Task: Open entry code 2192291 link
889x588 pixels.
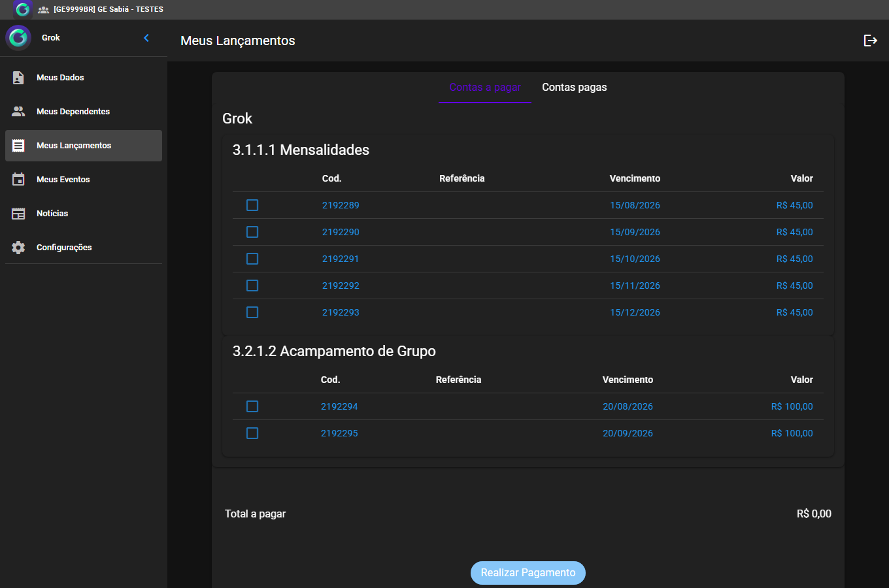Action: (341, 259)
